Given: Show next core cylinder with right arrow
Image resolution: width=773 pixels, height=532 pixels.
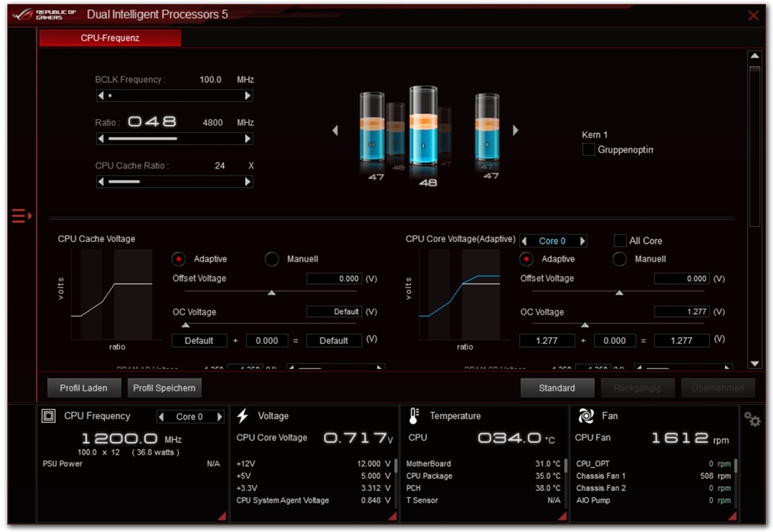Looking at the screenshot, I should tap(515, 130).
